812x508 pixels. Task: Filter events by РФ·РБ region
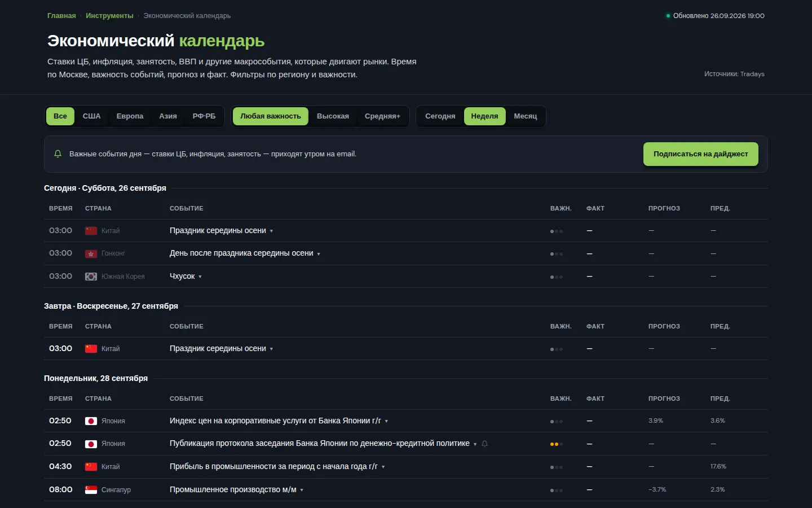point(204,116)
